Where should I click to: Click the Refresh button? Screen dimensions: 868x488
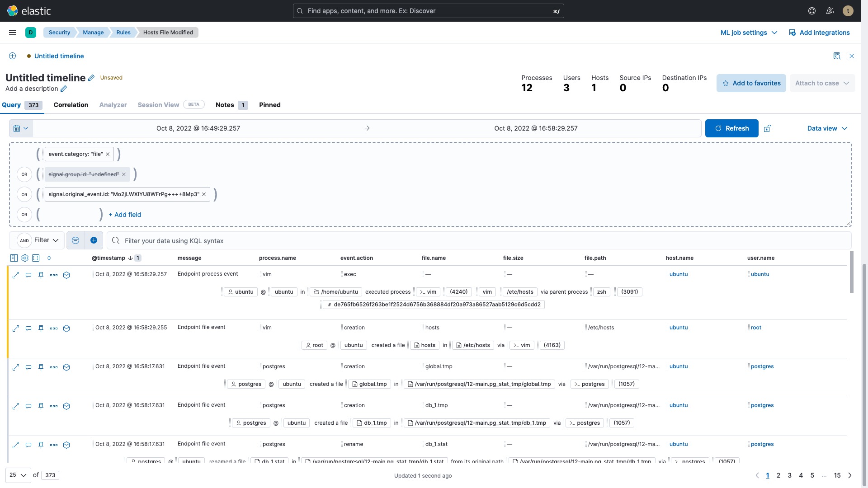click(731, 128)
